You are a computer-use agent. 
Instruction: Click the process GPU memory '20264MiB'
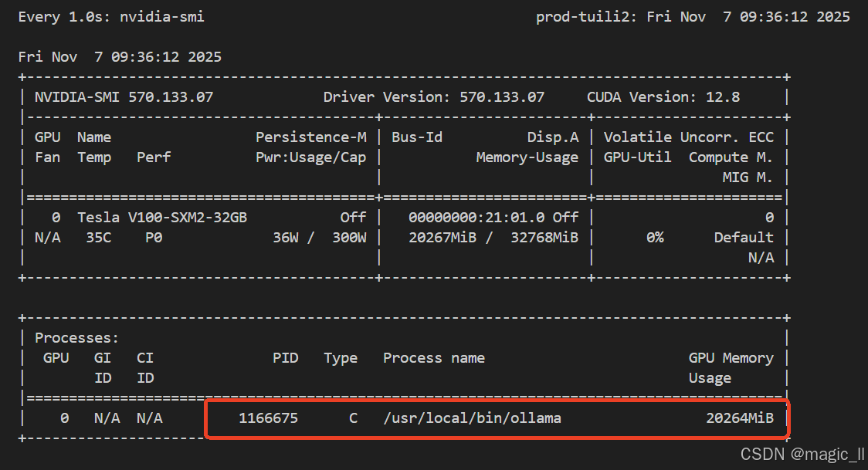coord(740,418)
